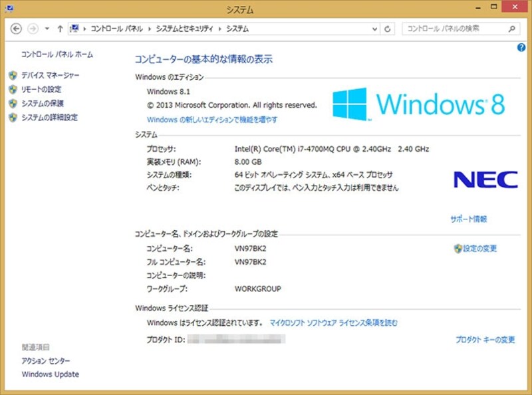The width and height of the screenshot is (532, 395).
Task: Click inside the Control Panel search field
Action: point(446,29)
